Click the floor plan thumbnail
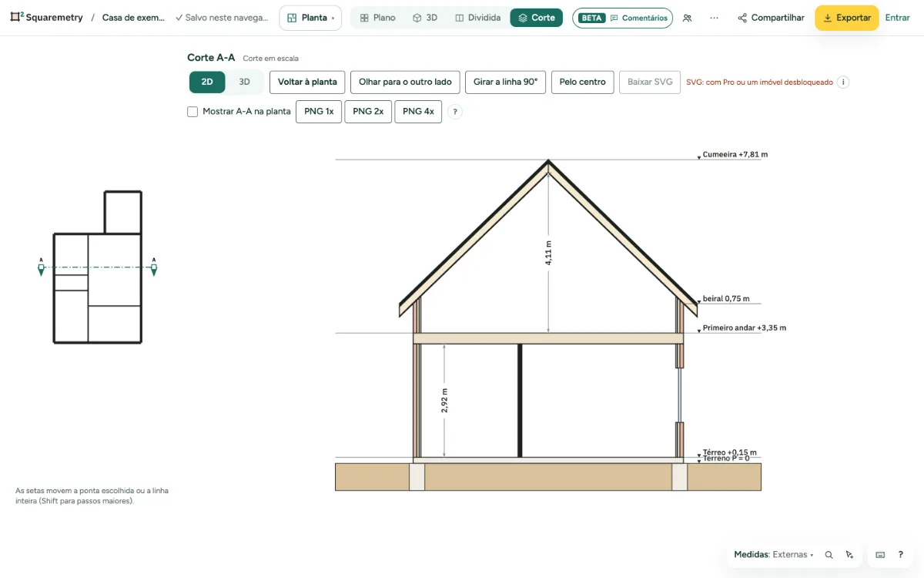 click(97, 267)
